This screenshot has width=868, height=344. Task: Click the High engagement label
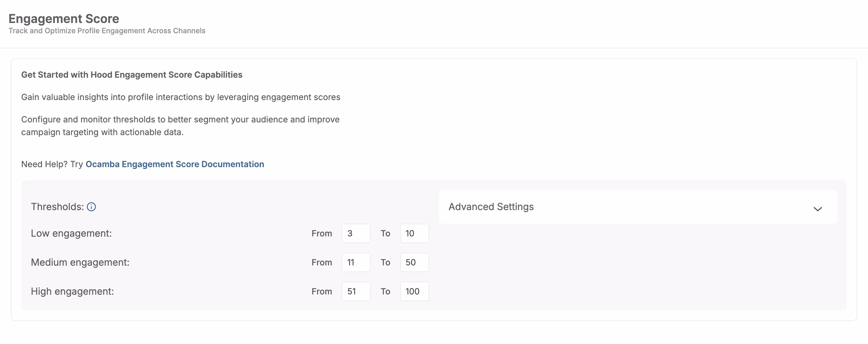[x=73, y=291]
